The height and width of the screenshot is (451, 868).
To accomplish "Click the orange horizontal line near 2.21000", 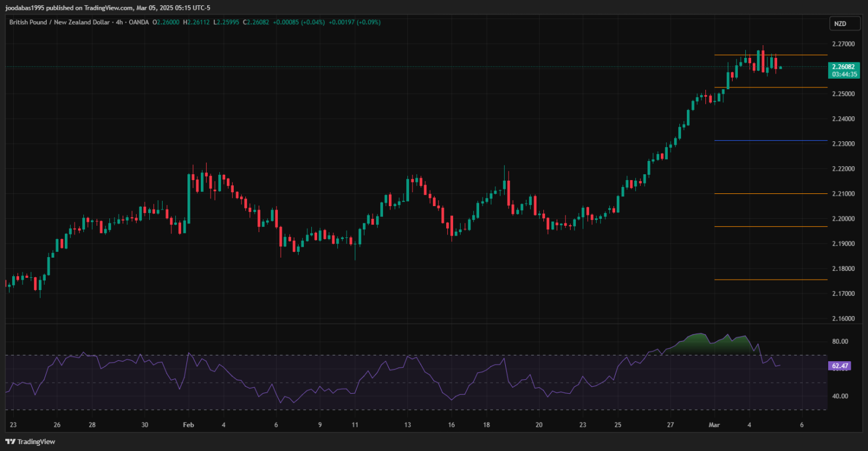I will (x=771, y=193).
